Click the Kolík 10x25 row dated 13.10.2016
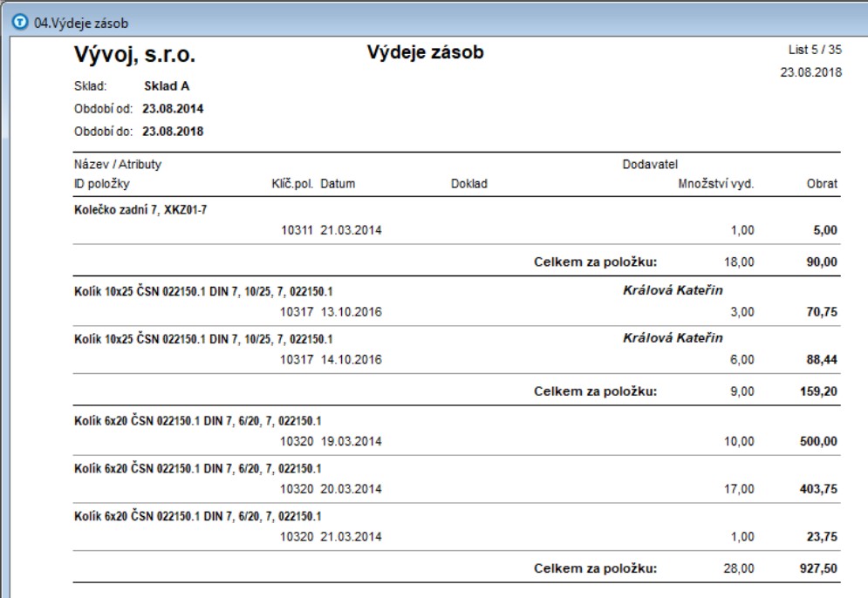Viewport: 868px width, 598px height. [457, 302]
